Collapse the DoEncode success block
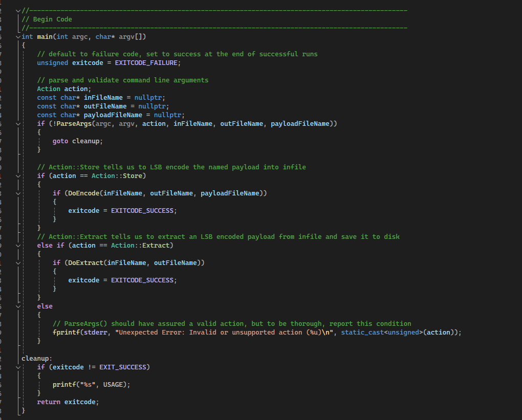The width and height of the screenshot is (522, 420). coord(18,193)
